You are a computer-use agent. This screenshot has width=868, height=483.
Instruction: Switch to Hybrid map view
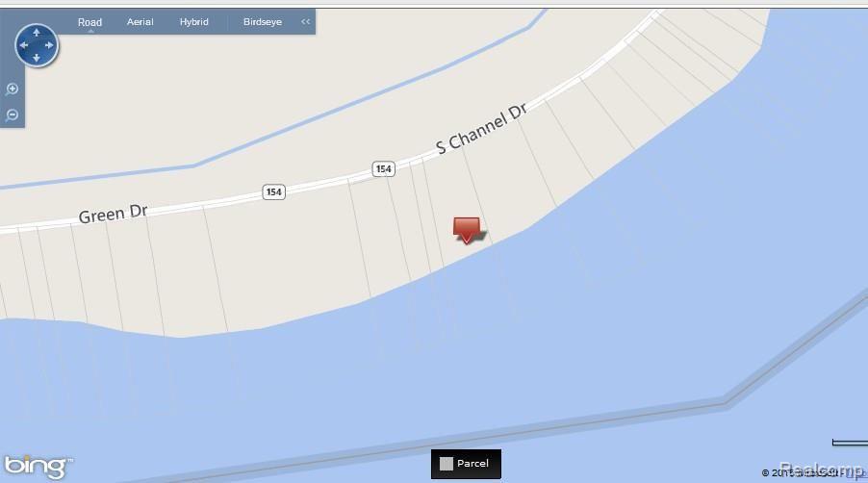[193, 22]
